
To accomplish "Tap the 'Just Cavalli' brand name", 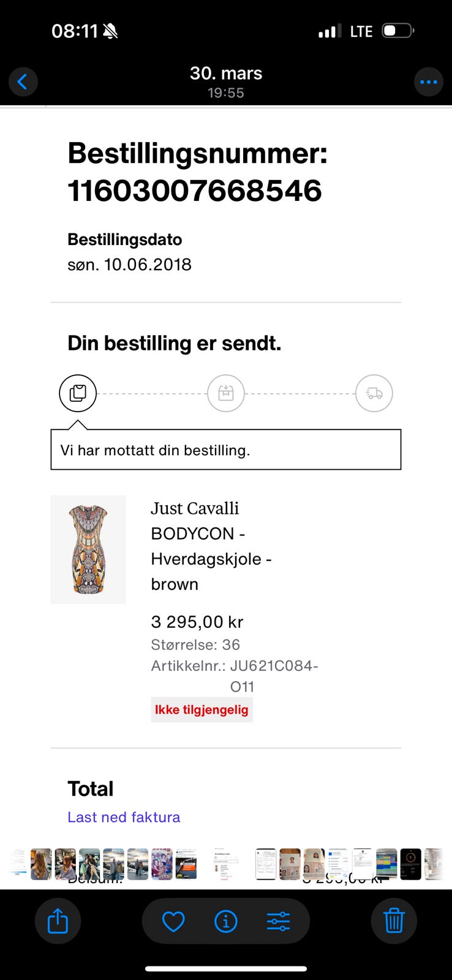I will coord(195,508).
